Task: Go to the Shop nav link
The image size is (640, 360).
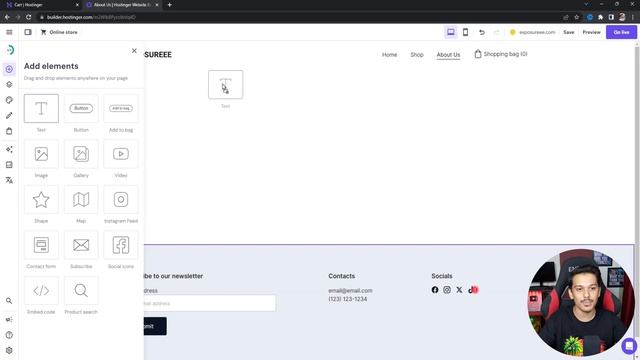Action: [x=417, y=55]
